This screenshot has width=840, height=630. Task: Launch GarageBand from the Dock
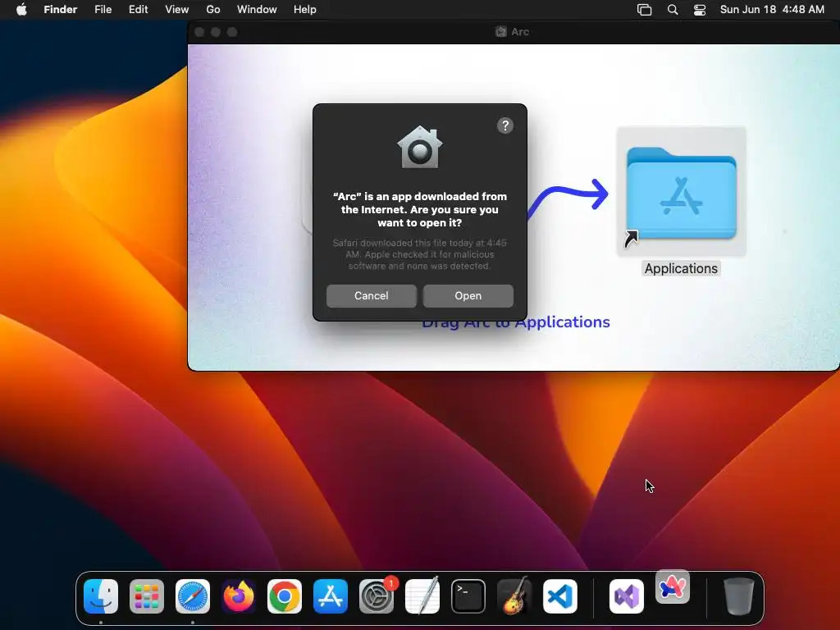point(514,596)
